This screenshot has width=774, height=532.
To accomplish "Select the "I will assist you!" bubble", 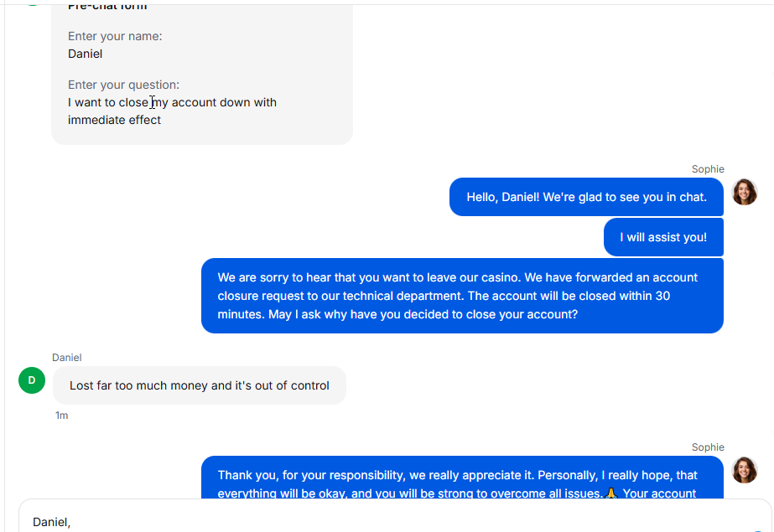I will pos(663,237).
